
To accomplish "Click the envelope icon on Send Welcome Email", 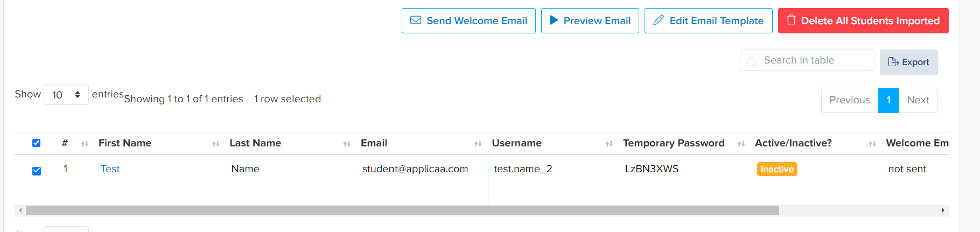I will pos(416,20).
